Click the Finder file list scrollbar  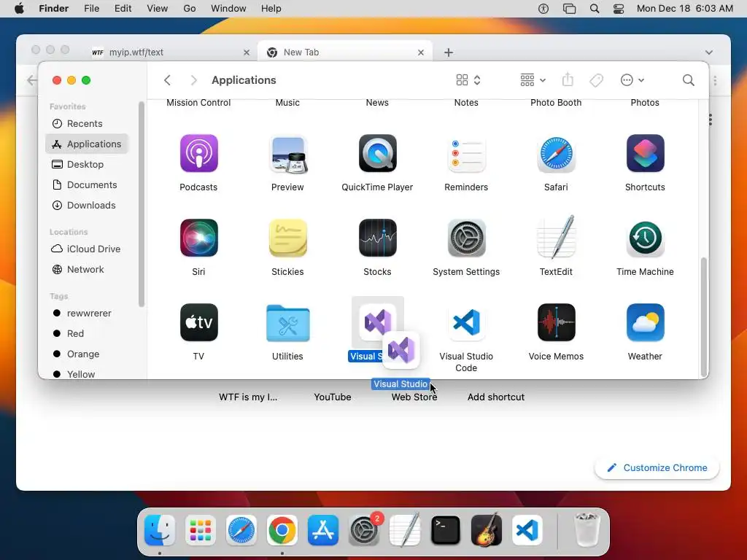click(704, 316)
